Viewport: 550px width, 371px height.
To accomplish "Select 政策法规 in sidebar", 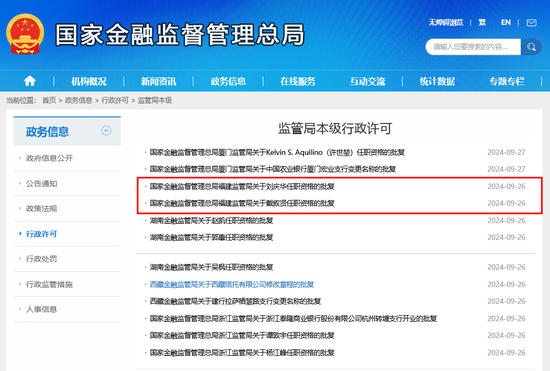I will click(x=41, y=209).
